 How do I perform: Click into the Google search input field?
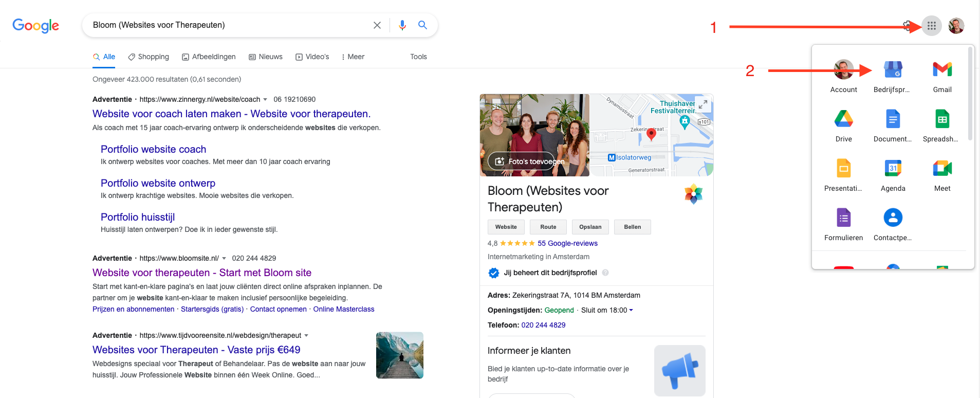229,25
